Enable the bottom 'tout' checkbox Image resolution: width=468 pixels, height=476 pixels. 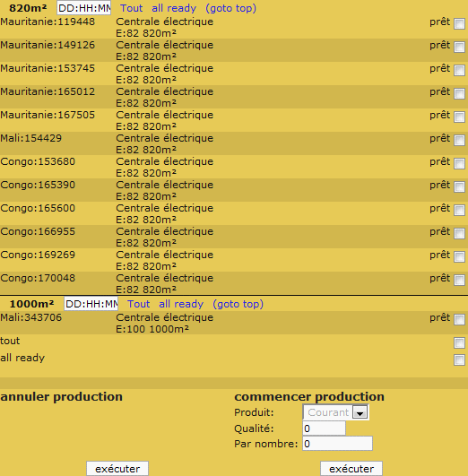pyautogui.click(x=459, y=343)
